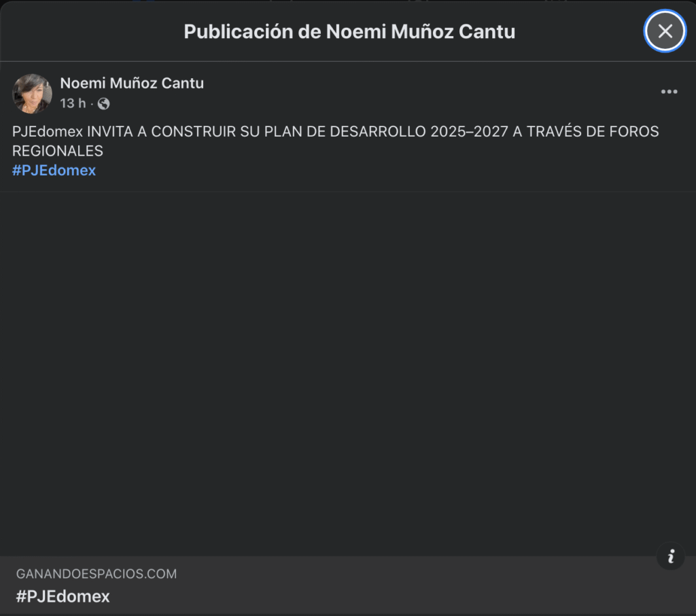
Task: Open the Noemi Muñoz Cantu author name link
Action: 132,83
